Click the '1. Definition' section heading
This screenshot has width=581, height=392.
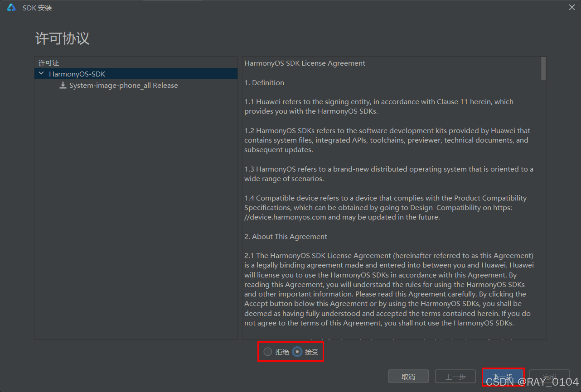click(264, 82)
